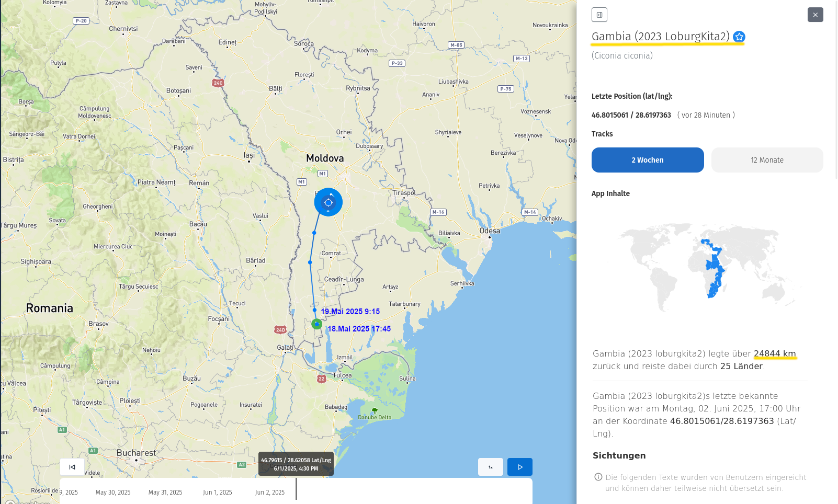Click the timeline playhead marker
838x504 pixels.
(296, 489)
